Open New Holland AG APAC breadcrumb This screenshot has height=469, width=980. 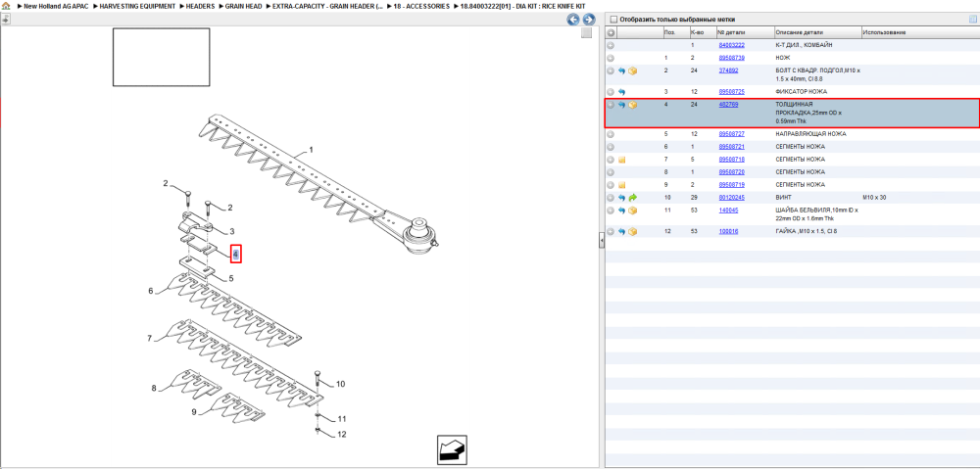[56, 6]
